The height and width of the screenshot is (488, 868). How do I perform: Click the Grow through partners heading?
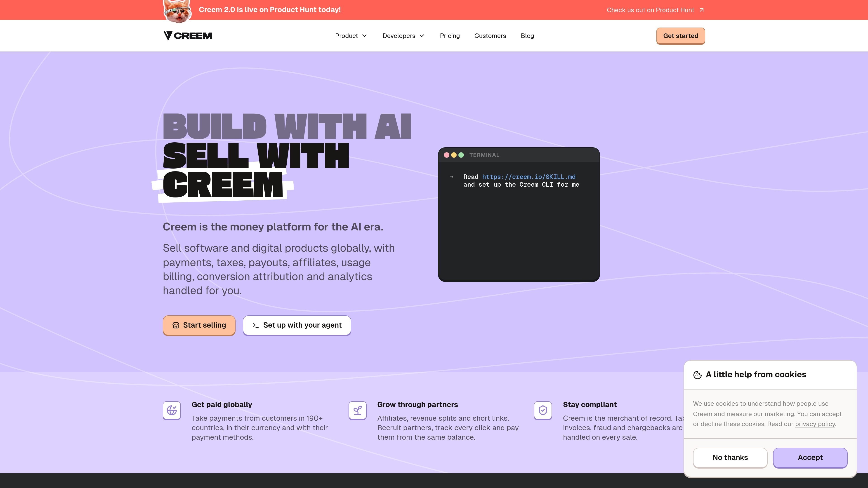click(417, 405)
